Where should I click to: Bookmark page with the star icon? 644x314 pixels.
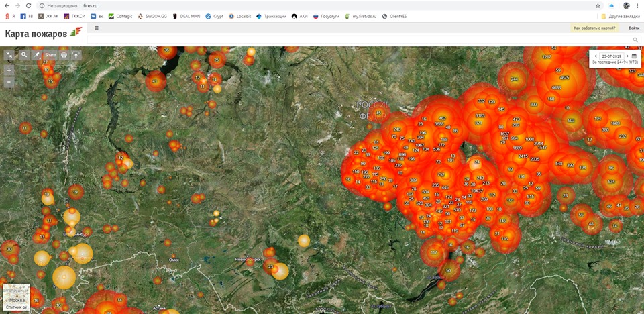coord(598,5)
